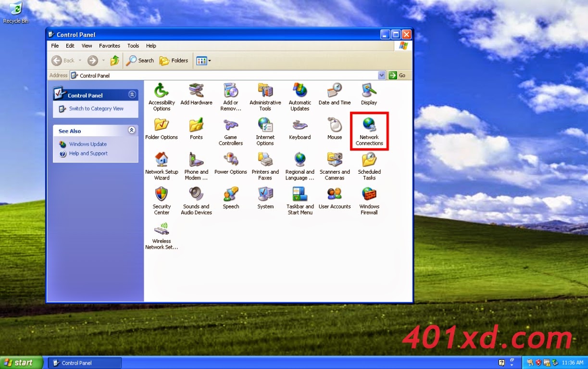This screenshot has width=588, height=369.
Task: Click inside the Address bar field
Action: point(227,76)
